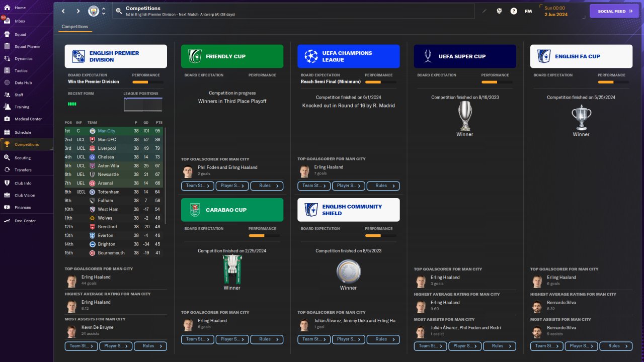
Task: Select Liverpool row in league table
Action: (114, 148)
